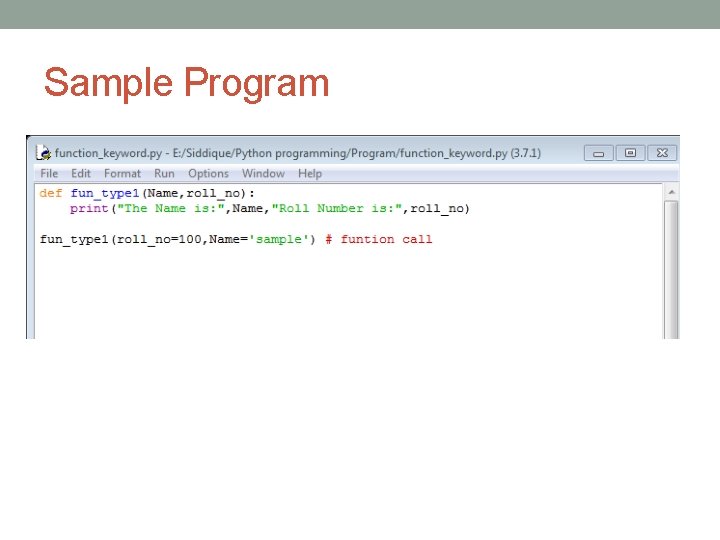Image resolution: width=720 pixels, height=540 pixels.
Task: Click the string "The Name is:"
Action: 171,208
